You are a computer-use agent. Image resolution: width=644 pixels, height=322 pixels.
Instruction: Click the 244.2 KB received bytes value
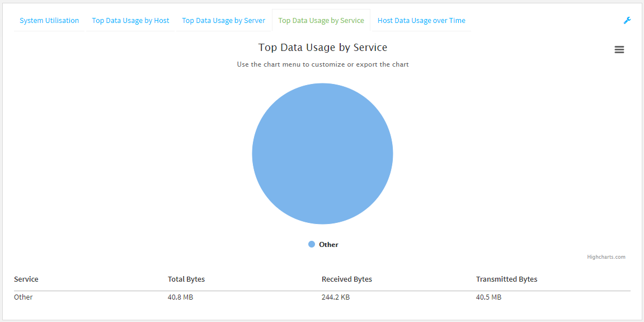coord(336,297)
